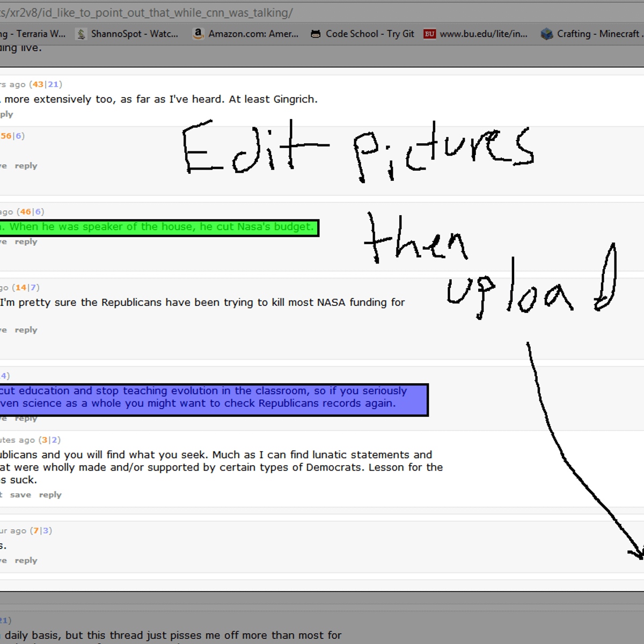Screen dimensions: 644x644
Task: Click the blue highlighted evolution comment box
Action: 215,399
